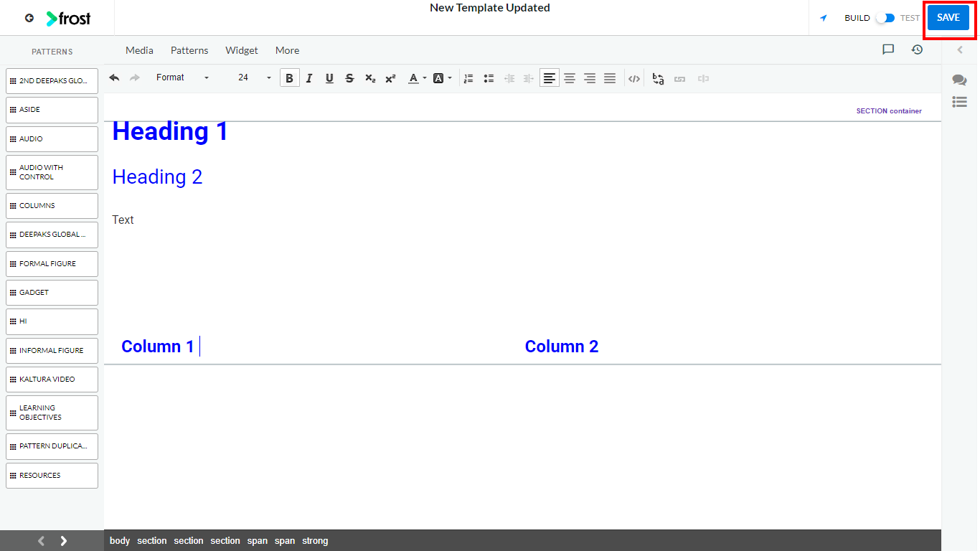Click the Heading 1 text
The height and width of the screenshot is (551, 980).
[x=170, y=131]
